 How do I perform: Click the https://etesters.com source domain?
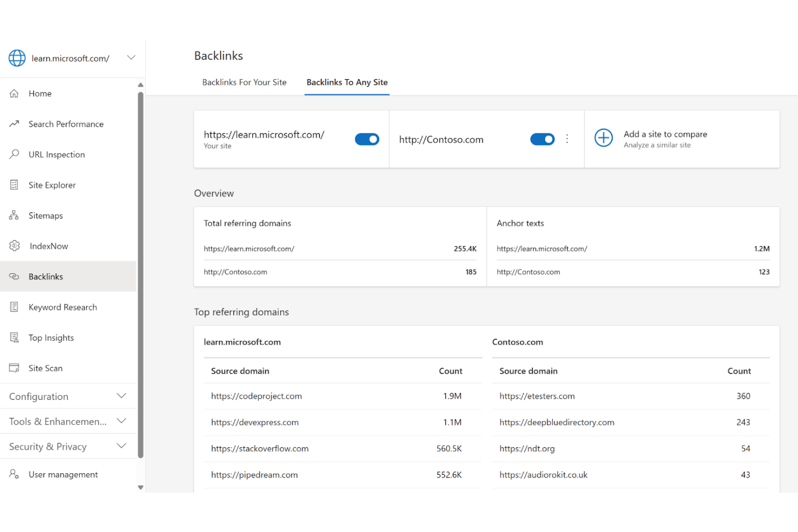[x=537, y=396]
